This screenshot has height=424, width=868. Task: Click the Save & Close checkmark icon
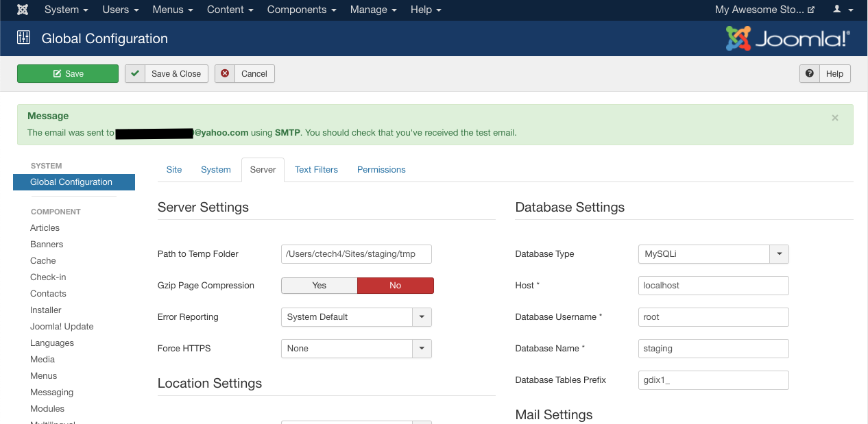[x=135, y=74]
